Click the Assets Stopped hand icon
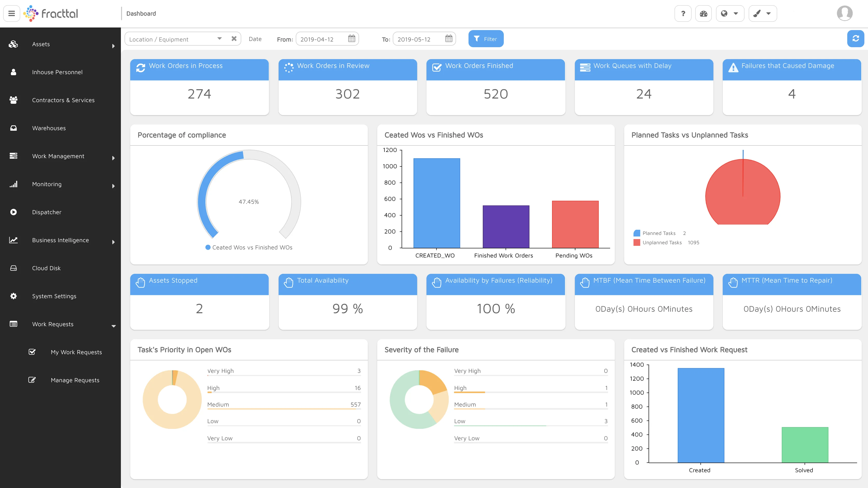 [140, 281]
